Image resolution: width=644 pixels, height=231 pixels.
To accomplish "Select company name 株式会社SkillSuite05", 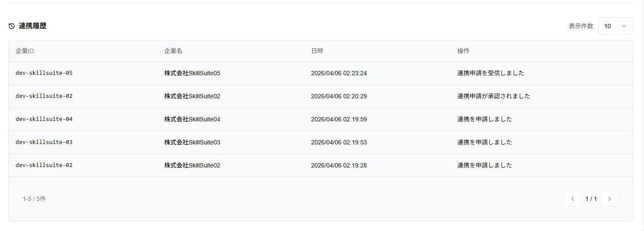I will click(192, 73).
